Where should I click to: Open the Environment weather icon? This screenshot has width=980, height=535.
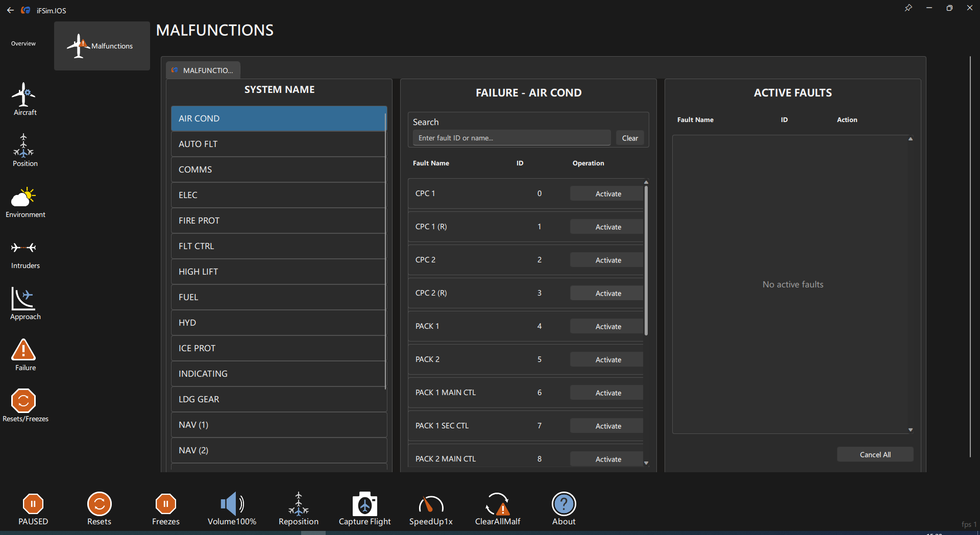[x=24, y=198]
